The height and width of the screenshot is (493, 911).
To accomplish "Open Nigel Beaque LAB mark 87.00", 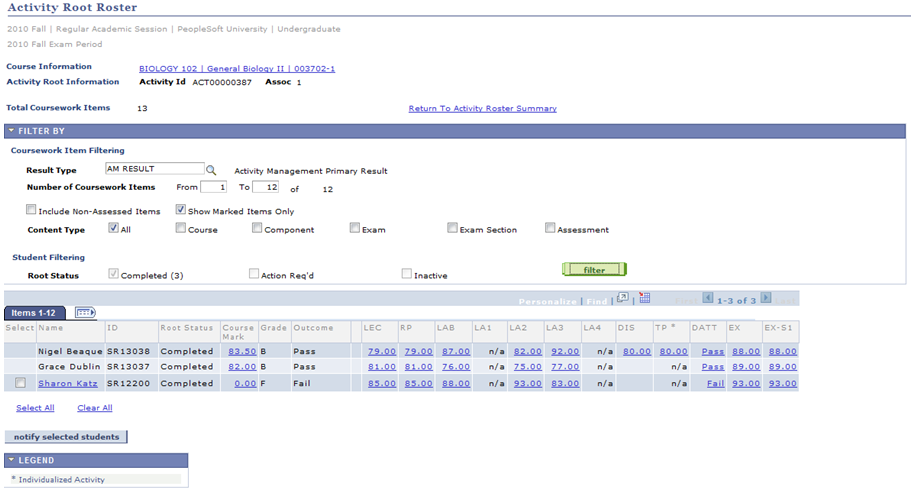I will 456,351.
